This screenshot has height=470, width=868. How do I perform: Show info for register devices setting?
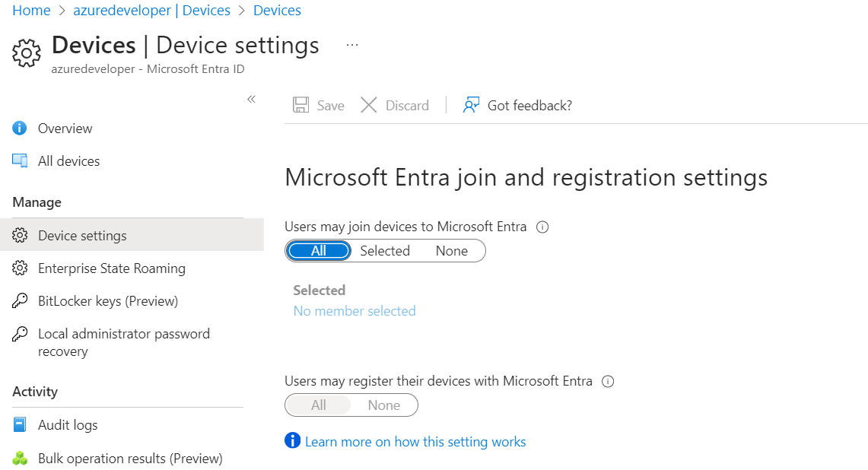tap(608, 382)
